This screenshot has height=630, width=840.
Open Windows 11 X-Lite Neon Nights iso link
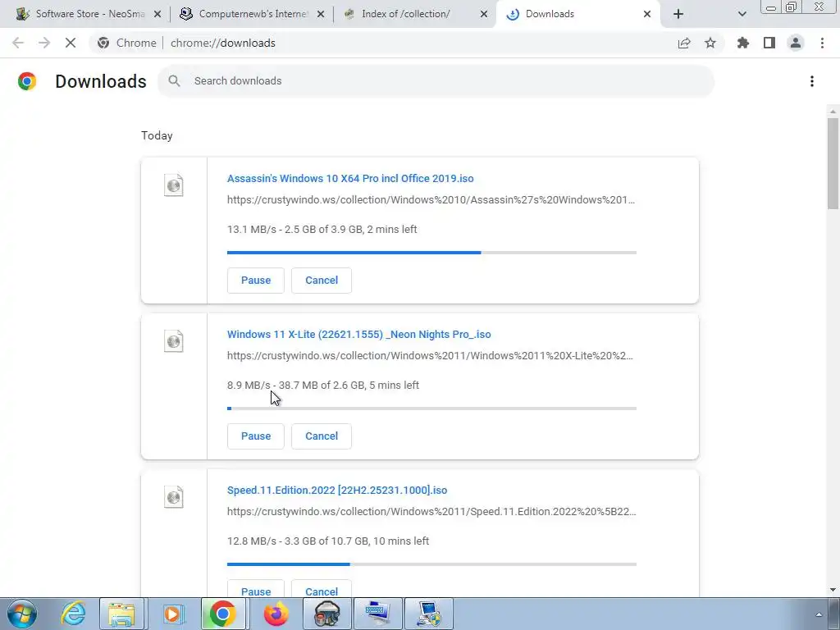click(359, 335)
